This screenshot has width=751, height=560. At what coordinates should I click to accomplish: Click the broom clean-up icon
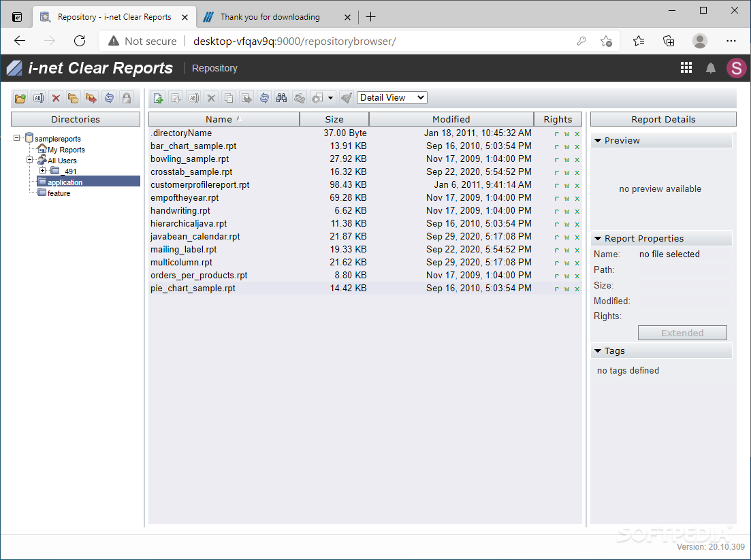(347, 98)
